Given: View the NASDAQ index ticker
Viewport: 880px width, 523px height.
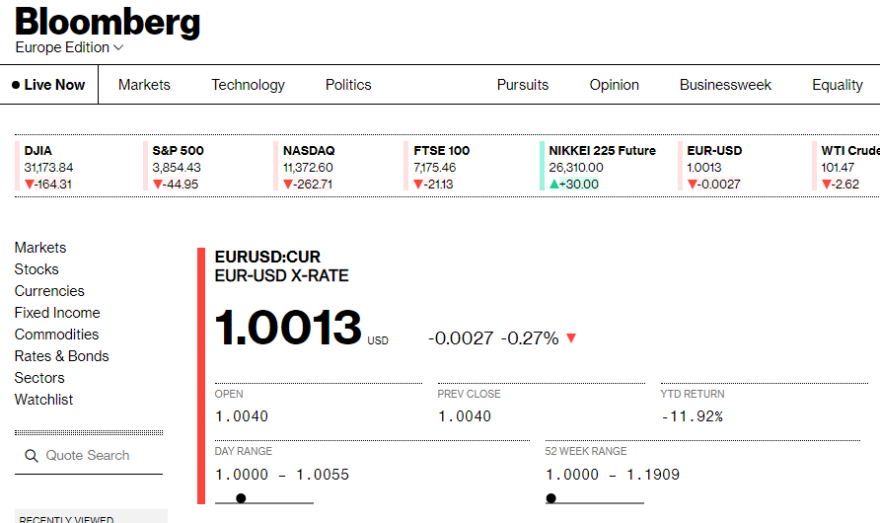Looking at the screenshot, I should click(x=308, y=167).
